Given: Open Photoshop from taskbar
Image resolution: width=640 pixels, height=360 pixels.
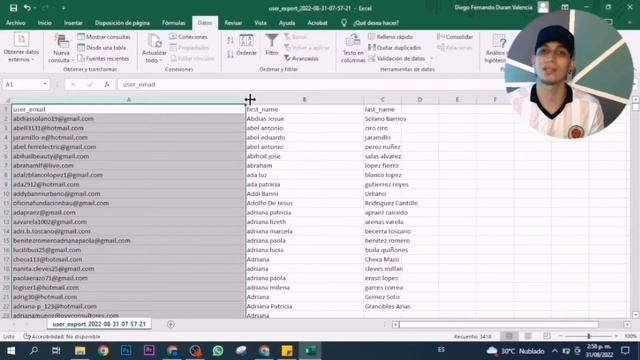Looking at the screenshot, I should click(126, 351).
